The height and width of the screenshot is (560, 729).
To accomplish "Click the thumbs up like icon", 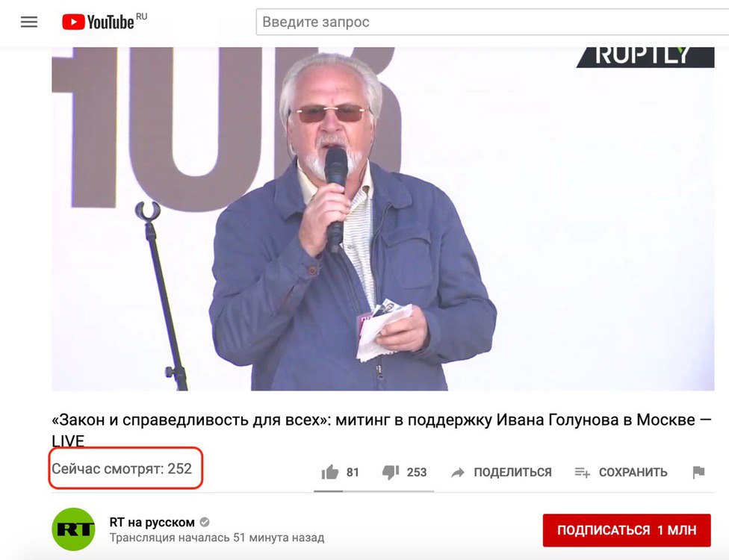I will (x=330, y=472).
